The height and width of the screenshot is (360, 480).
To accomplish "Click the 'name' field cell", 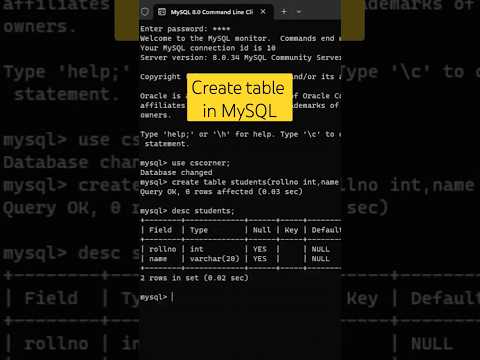I will tap(158, 259).
